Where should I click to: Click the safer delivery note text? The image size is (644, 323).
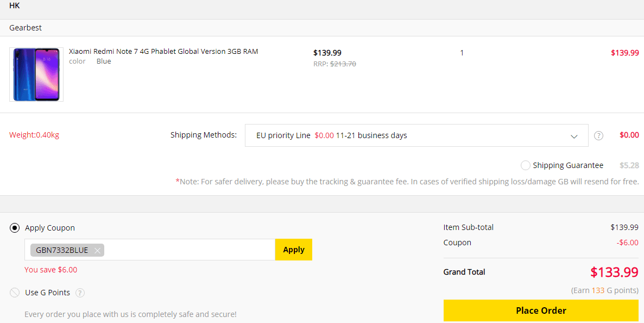pyautogui.click(x=407, y=182)
